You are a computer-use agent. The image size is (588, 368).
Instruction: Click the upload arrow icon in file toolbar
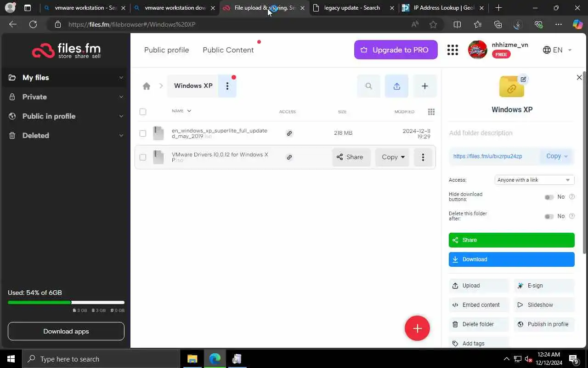coord(397,86)
